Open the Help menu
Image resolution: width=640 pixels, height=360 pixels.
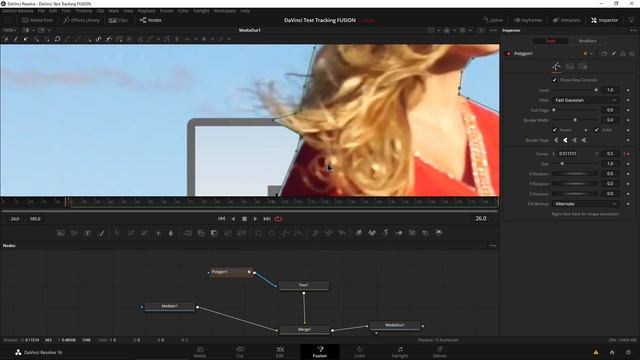(x=245, y=11)
